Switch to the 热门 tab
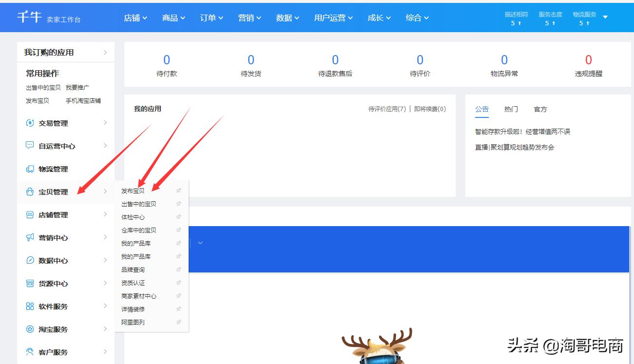Viewport: 634px width, 364px height. pos(510,109)
